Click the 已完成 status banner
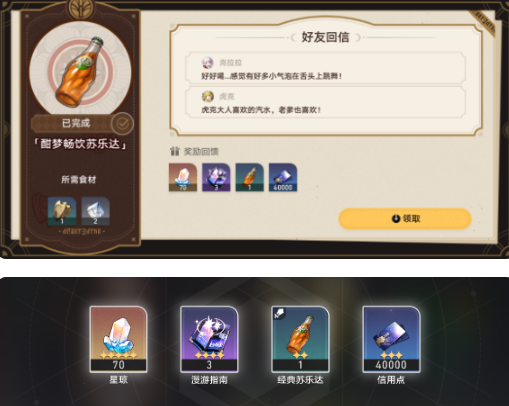The height and width of the screenshot is (406, 509). (x=76, y=123)
